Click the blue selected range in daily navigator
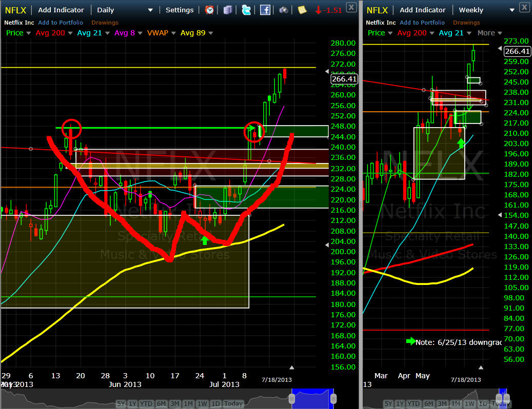 (312, 399)
